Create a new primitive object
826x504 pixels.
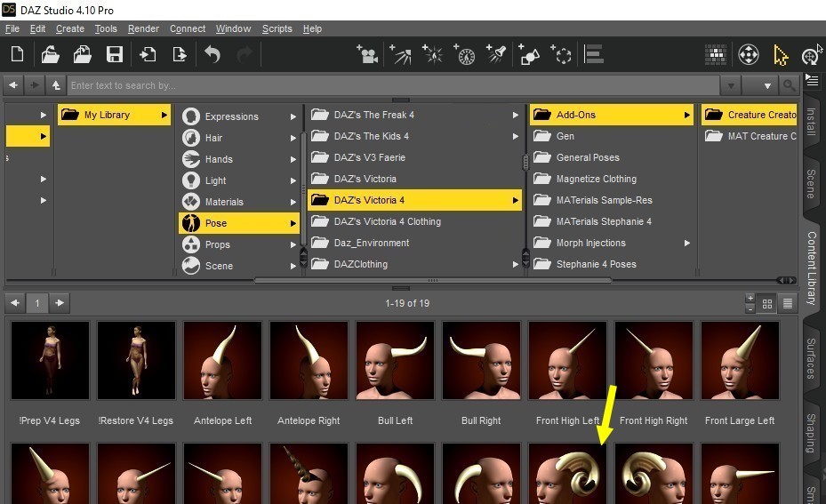click(x=529, y=54)
